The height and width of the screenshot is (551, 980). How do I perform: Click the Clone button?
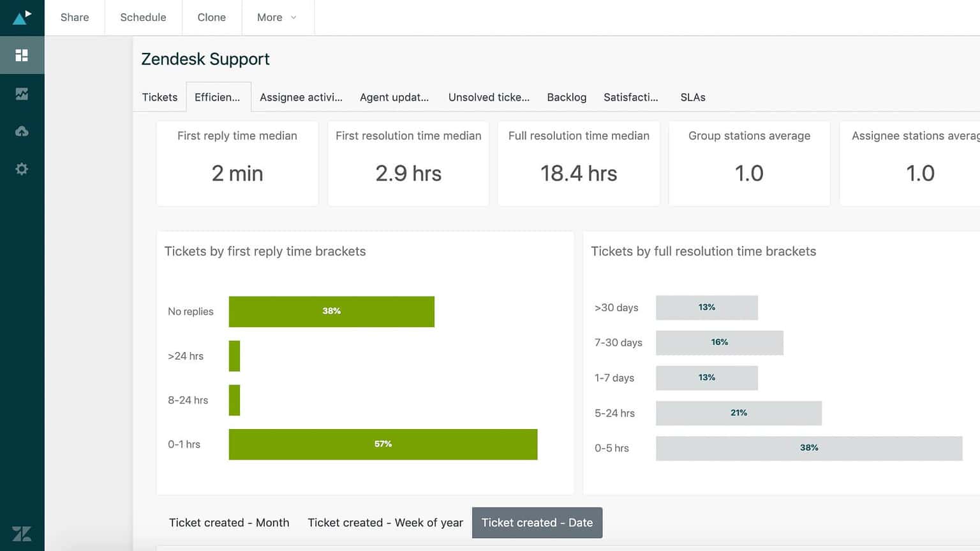(x=211, y=17)
